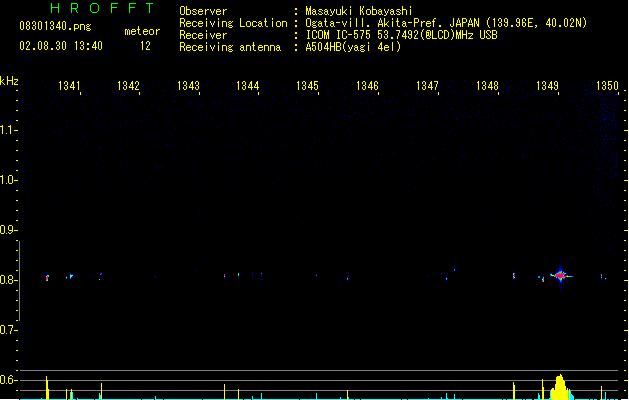Click the large meteor echo near 1349
The image size is (629, 400).
pyautogui.click(x=561, y=276)
